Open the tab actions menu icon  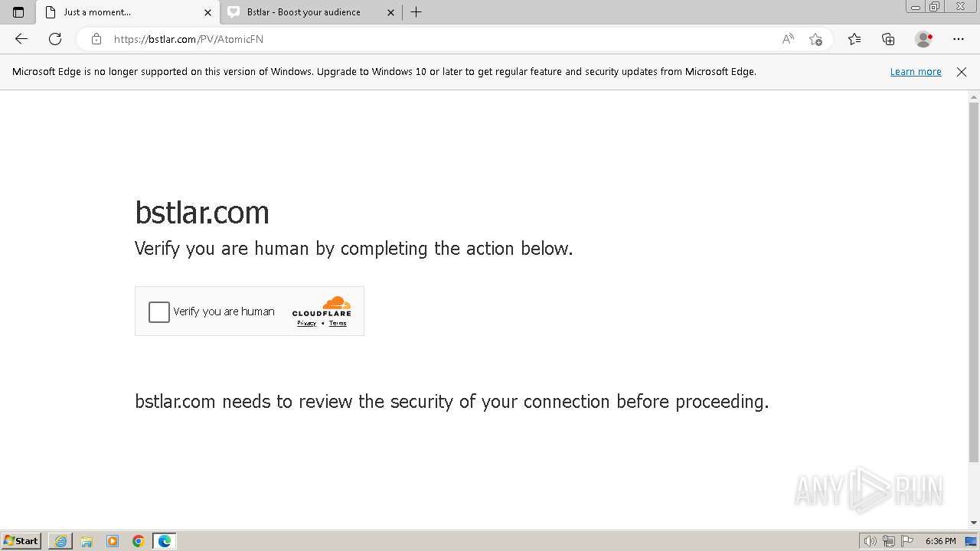18,12
